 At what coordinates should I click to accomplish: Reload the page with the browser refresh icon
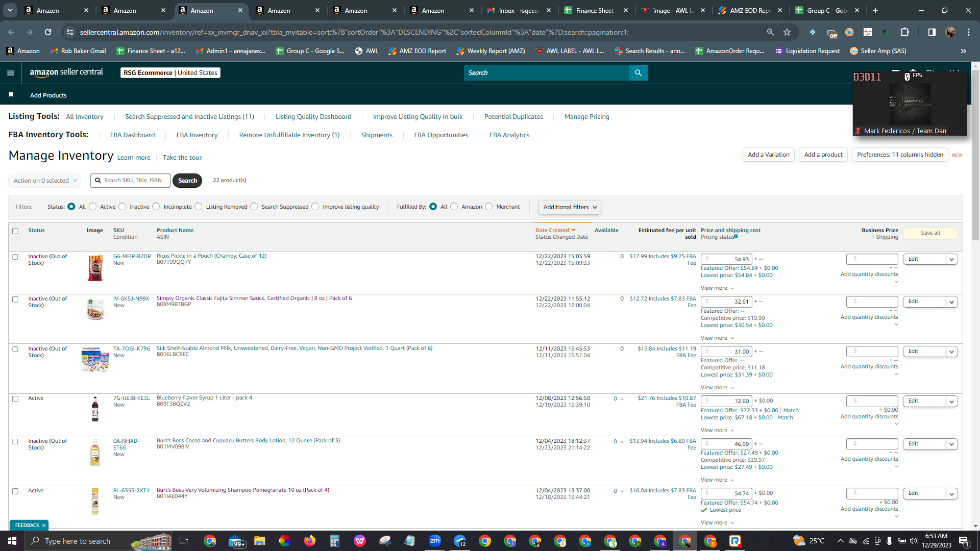point(48,32)
